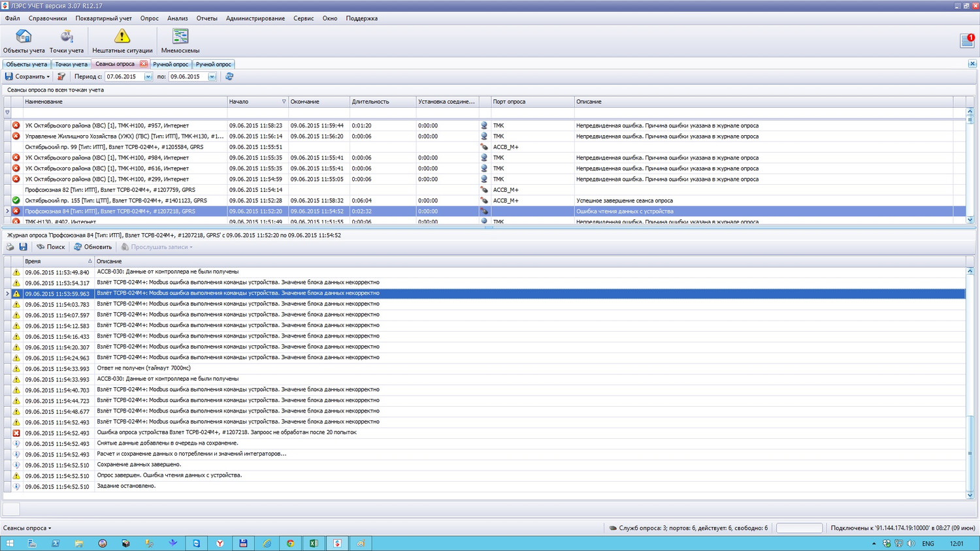Click the Chrome icon in the taskbar

290,543
